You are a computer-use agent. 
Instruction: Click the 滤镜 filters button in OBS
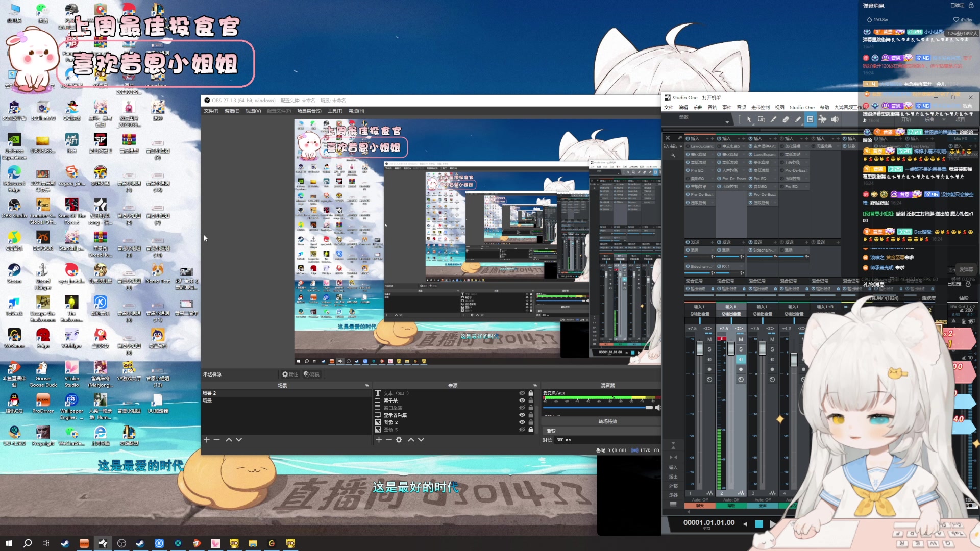(x=311, y=374)
